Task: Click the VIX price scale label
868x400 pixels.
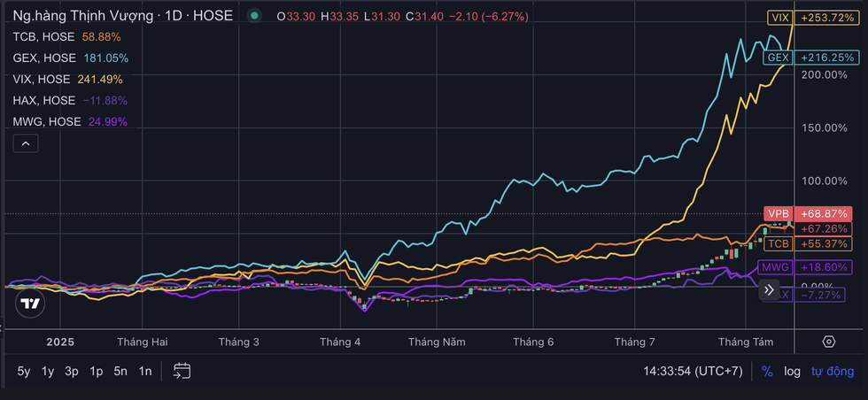Action: (779, 17)
